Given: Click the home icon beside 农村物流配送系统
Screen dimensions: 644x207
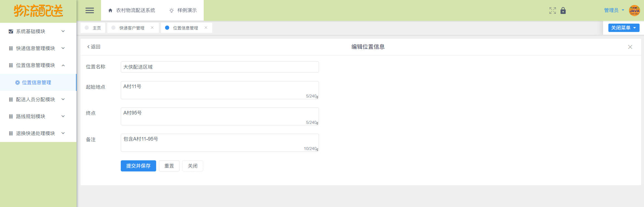Looking at the screenshot, I should 110,10.
